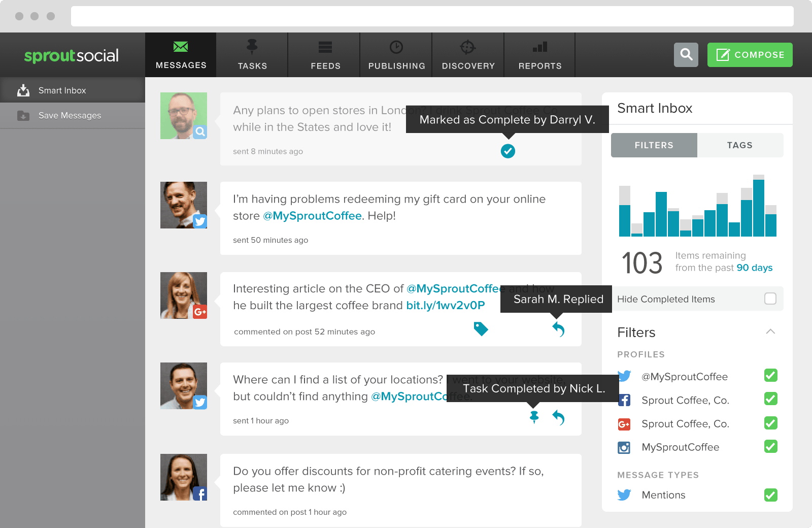The height and width of the screenshot is (528, 812).
Task: Click the teal checkmark on the London message
Action: [x=508, y=151]
